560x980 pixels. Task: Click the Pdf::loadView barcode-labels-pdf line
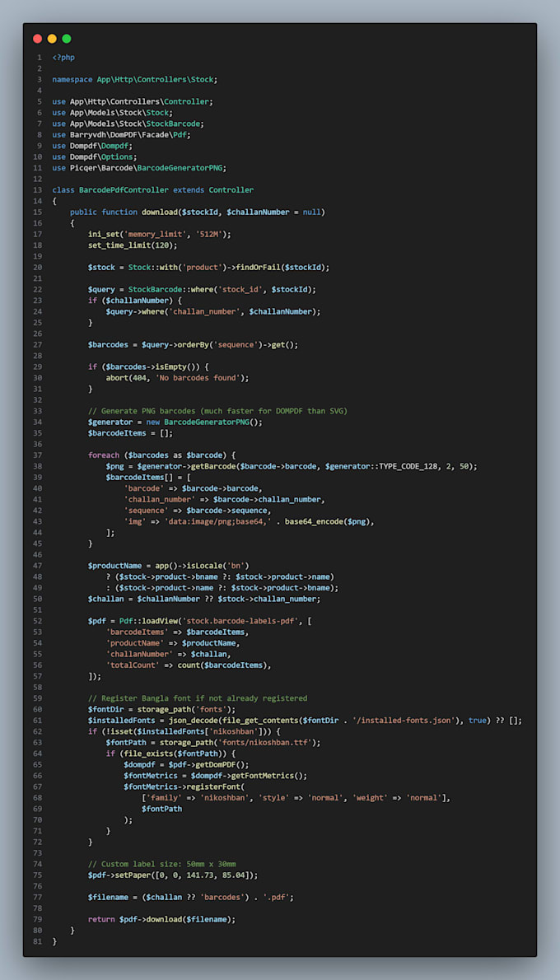pyautogui.click(x=202, y=620)
